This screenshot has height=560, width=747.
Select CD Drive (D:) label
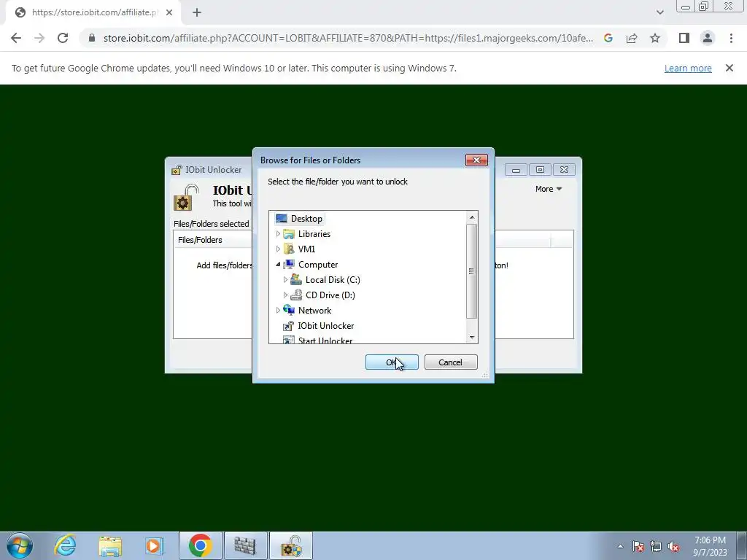pyautogui.click(x=330, y=295)
